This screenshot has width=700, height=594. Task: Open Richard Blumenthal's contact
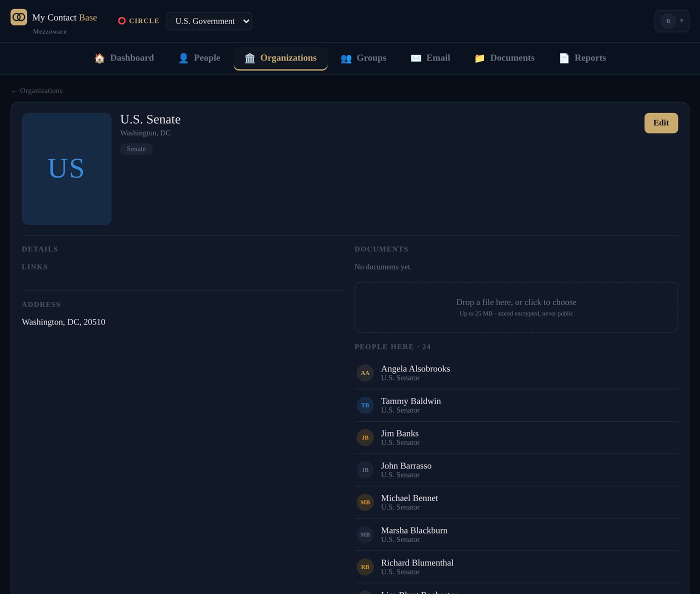(x=516, y=567)
